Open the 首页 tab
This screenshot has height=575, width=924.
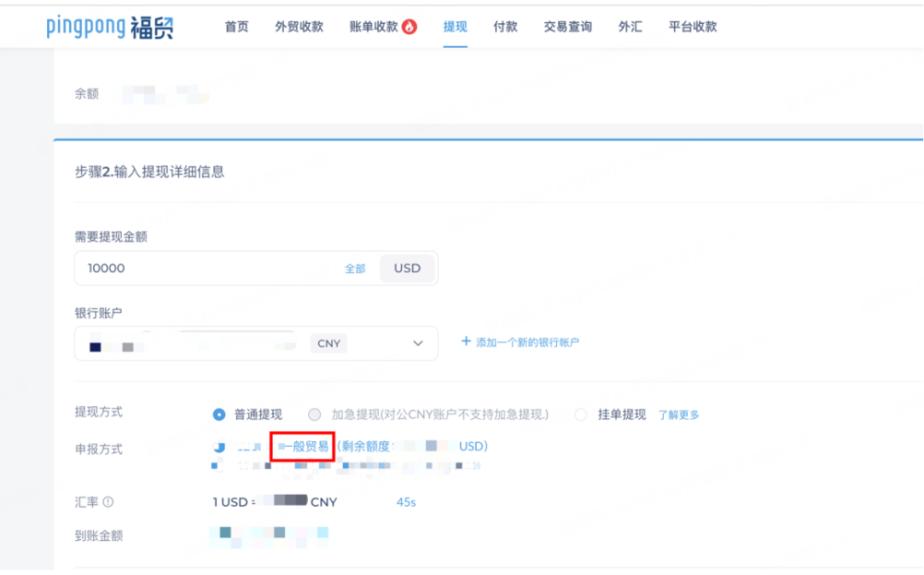(x=237, y=27)
